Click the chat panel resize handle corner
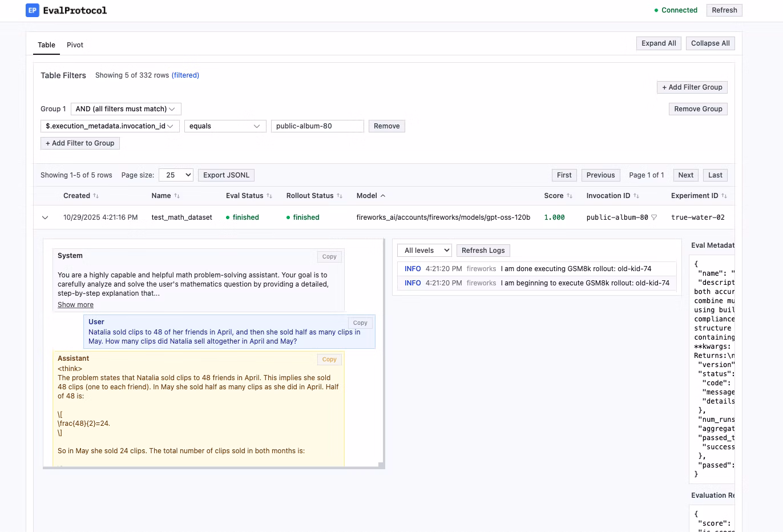Image resolution: width=783 pixels, height=532 pixels. tap(382, 466)
